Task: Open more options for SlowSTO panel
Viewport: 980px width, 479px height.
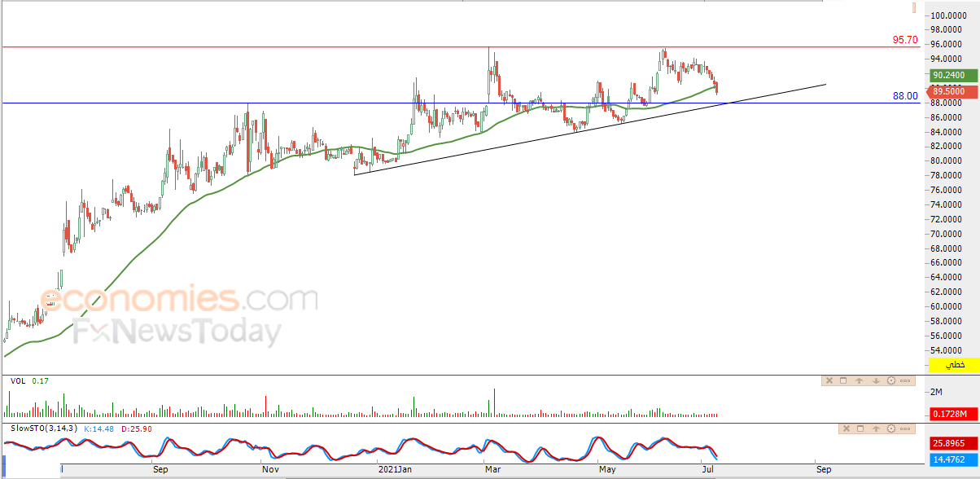Action: pos(906,428)
